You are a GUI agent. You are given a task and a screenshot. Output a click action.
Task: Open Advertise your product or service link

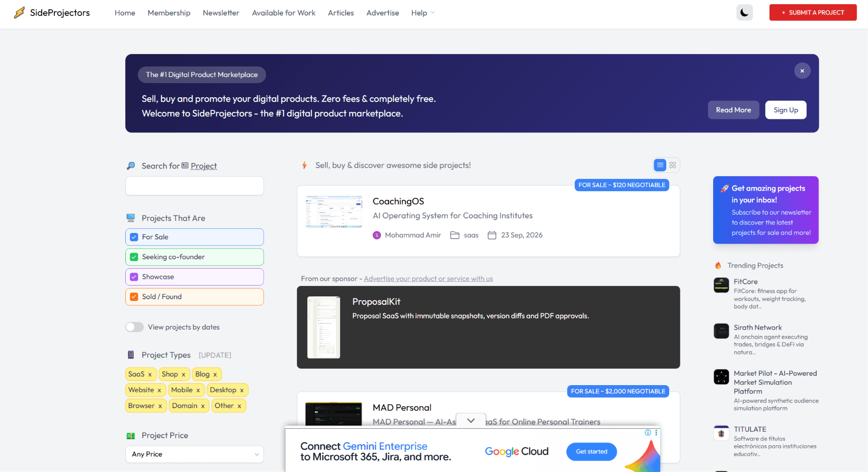tap(428, 279)
